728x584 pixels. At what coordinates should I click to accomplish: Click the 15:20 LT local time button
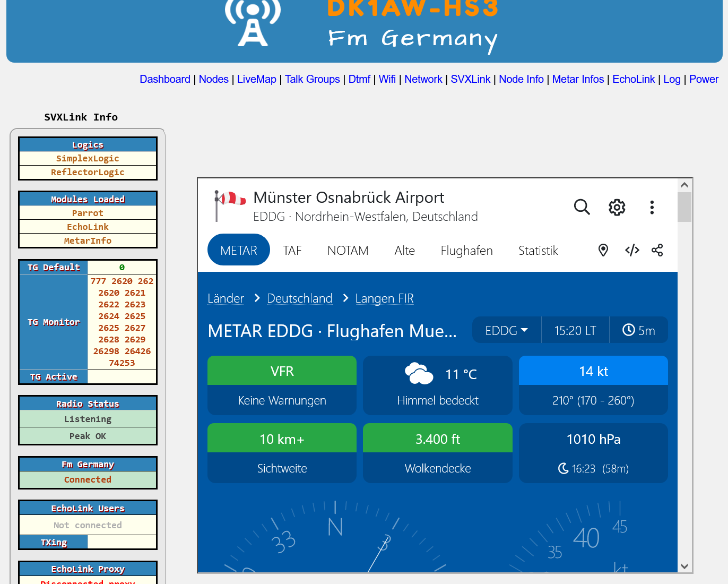click(575, 330)
